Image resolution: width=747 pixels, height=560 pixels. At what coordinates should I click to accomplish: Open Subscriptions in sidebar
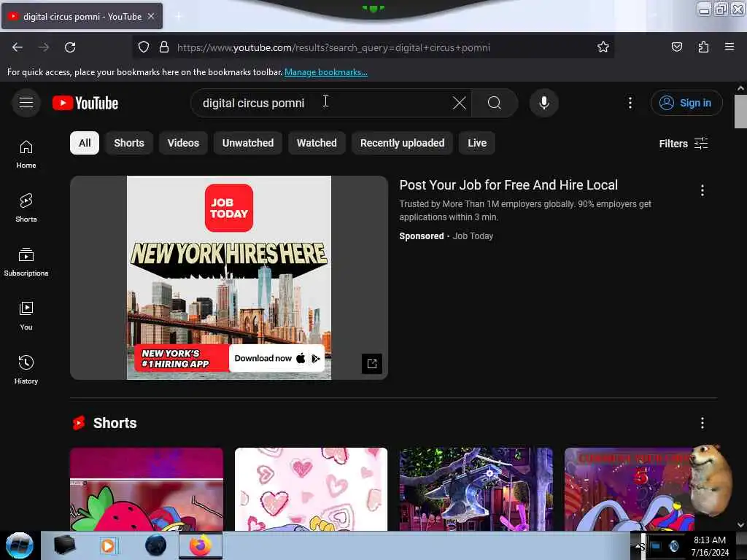(x=26, y=262)
